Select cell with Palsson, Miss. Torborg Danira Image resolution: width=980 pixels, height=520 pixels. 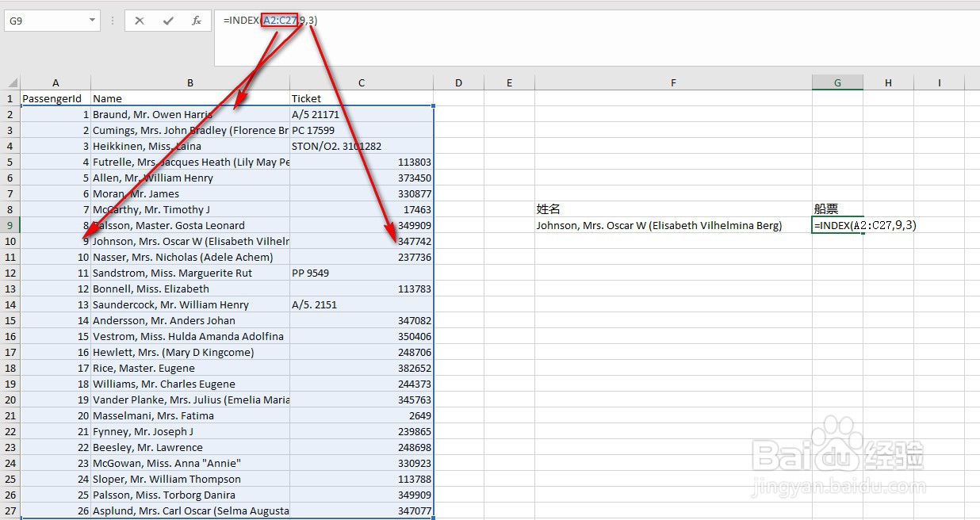pos(190,495)
